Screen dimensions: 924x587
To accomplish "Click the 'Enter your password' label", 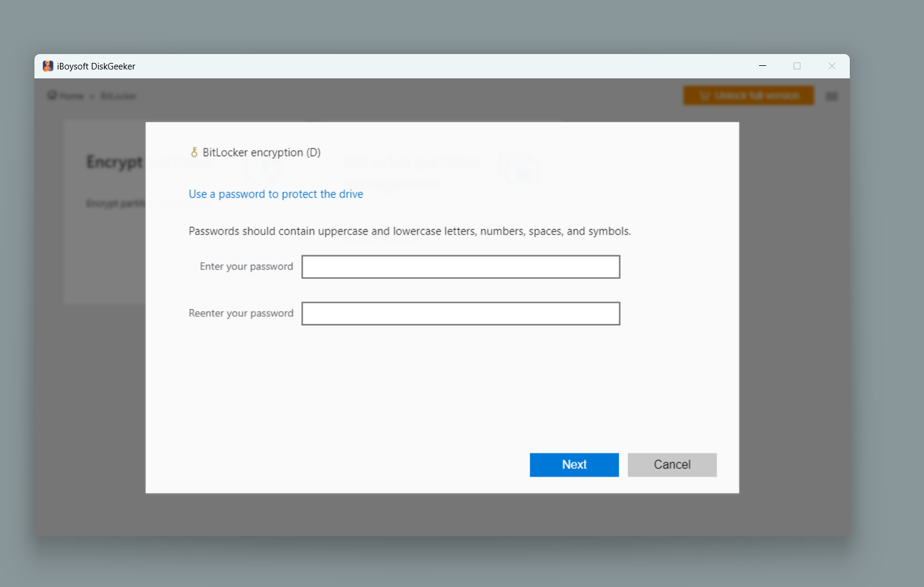I will click(x=246, y=266).
